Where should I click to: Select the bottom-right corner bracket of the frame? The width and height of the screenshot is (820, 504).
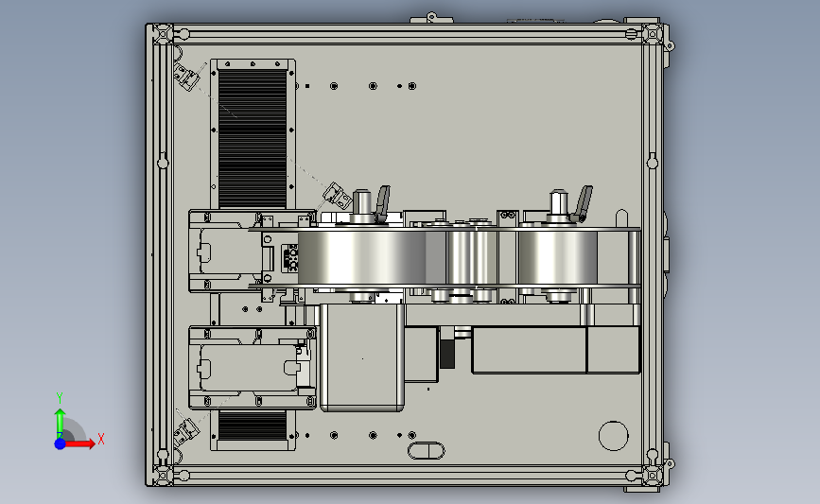coord(653,476)
